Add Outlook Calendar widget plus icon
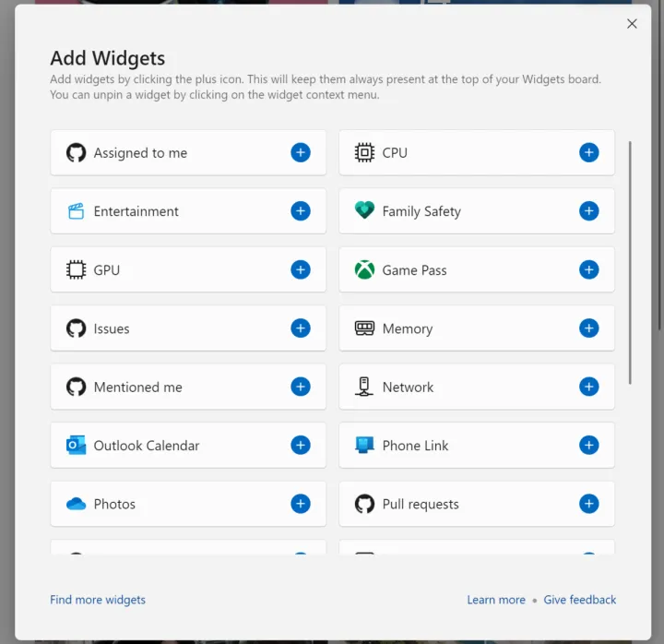Screen dimensions: 664x644 click(301, 446)
